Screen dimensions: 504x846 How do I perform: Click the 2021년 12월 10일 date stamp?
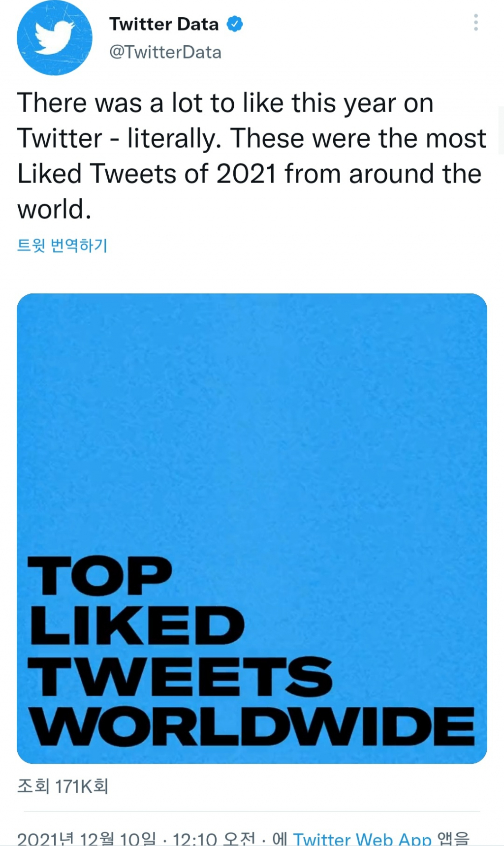[x=87, y=839]
